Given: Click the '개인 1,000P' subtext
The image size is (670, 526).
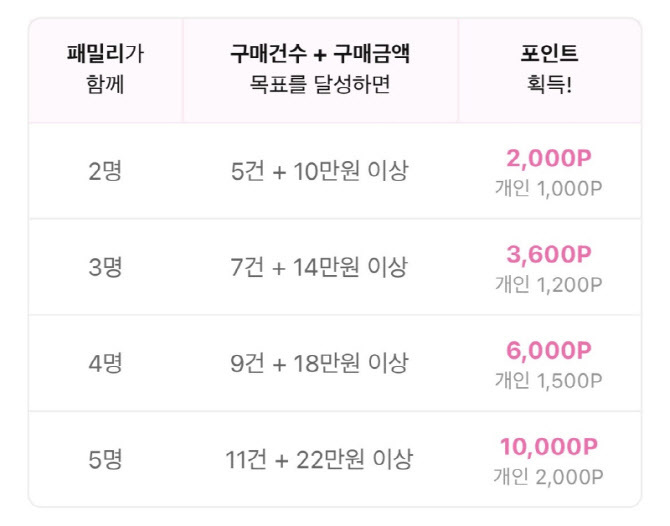Looking at the screenshot, I should click(549, 187).
